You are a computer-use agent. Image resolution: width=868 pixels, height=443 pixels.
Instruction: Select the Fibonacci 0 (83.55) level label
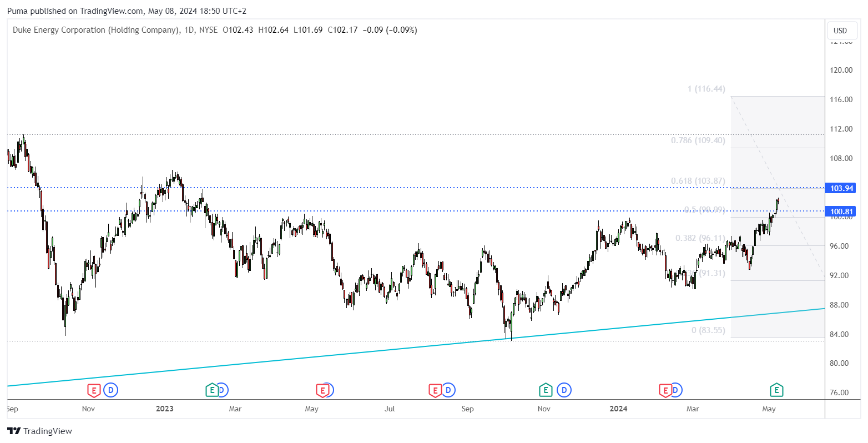point(708,330)
